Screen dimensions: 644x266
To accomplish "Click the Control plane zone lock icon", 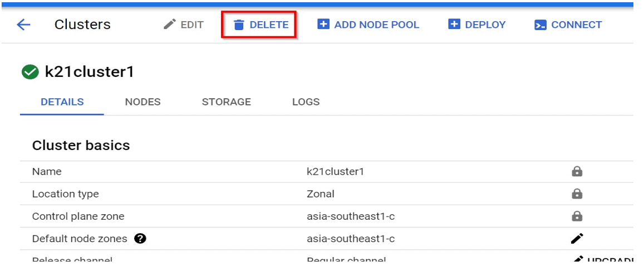I will coord(577,216).
